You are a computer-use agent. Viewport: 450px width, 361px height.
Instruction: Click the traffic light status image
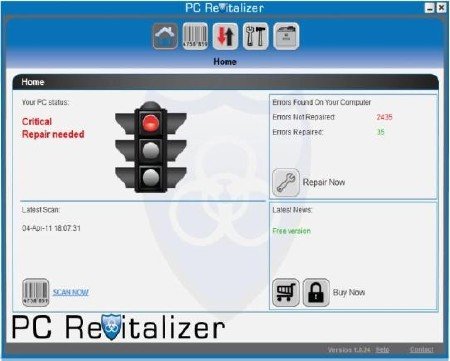(151, 147)
